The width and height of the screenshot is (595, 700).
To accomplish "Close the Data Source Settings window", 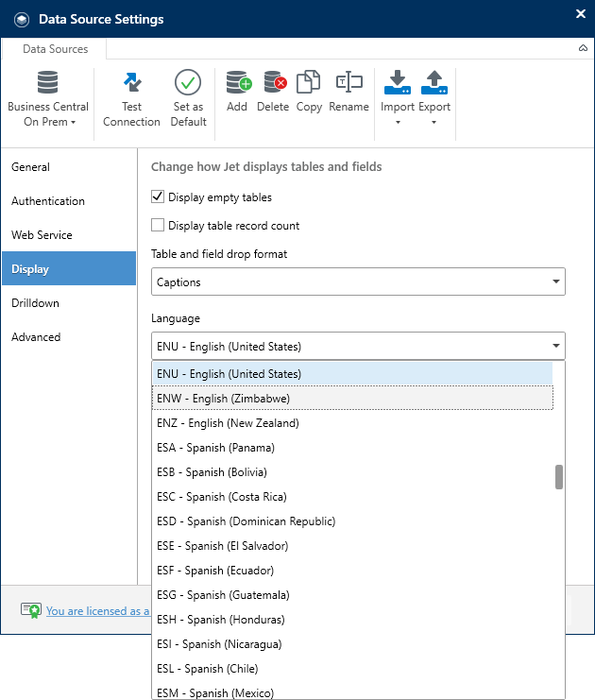I will (581, 14).
